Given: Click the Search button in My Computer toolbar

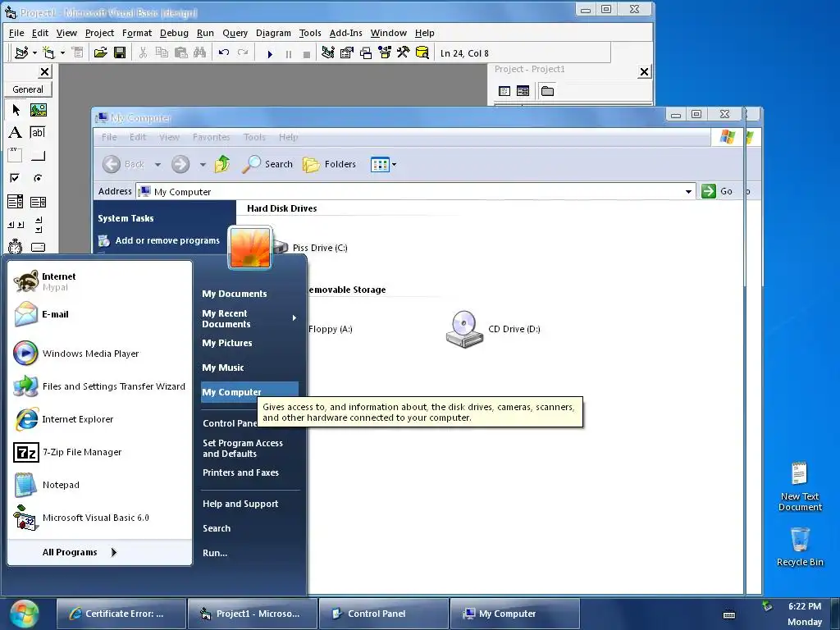Looking at the screenshot, I should [x=267, y=164].
